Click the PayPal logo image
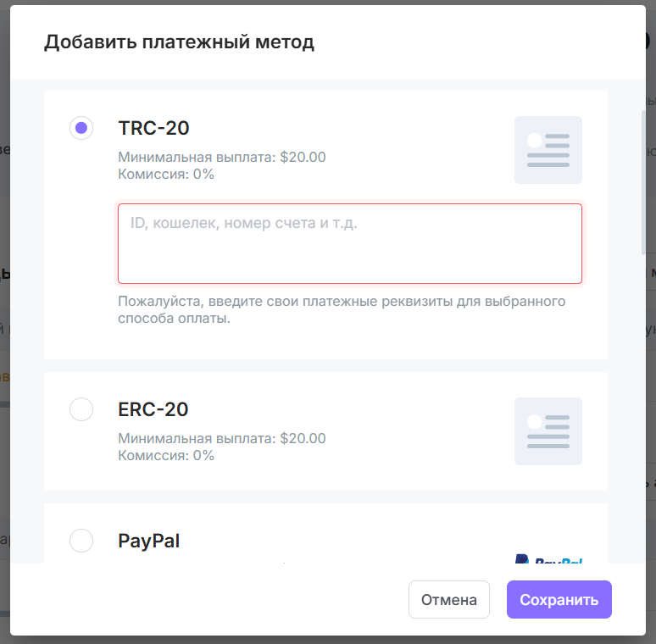656x644 pixels. click(548, 558)
